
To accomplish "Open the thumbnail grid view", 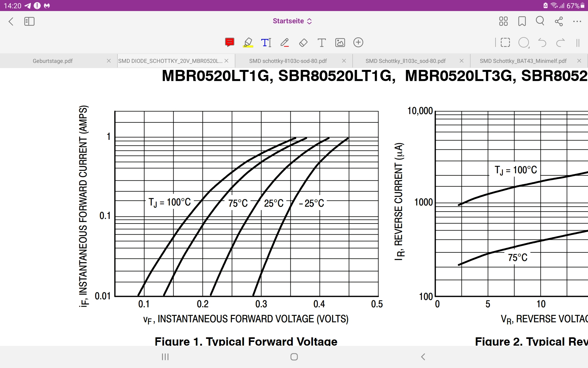I will pyautogui.click(x=503, y=21).
